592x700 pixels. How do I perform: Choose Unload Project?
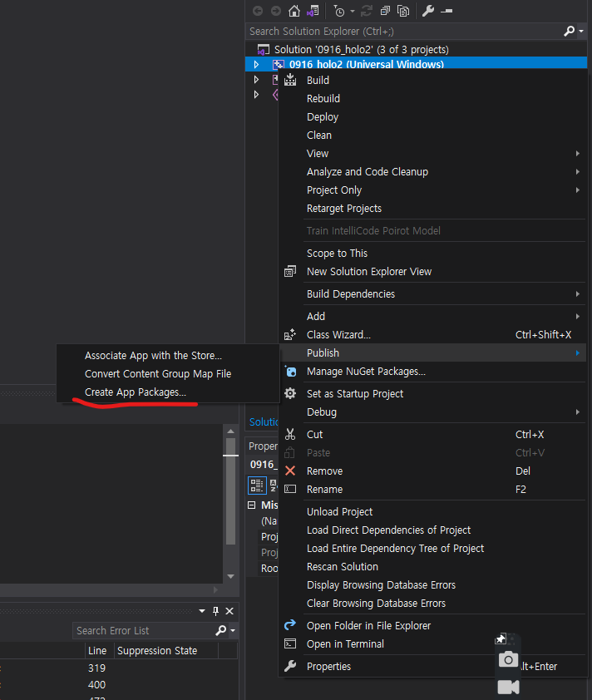click(x=340, y=511)
